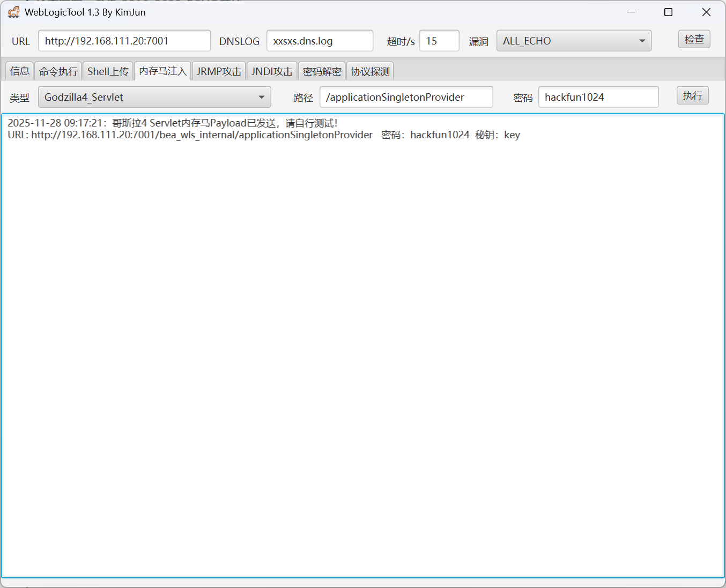Select the 内存马注入 tab
Image resolution: width=726 pixels, height=588 pixels.
(x=162, y=71)
